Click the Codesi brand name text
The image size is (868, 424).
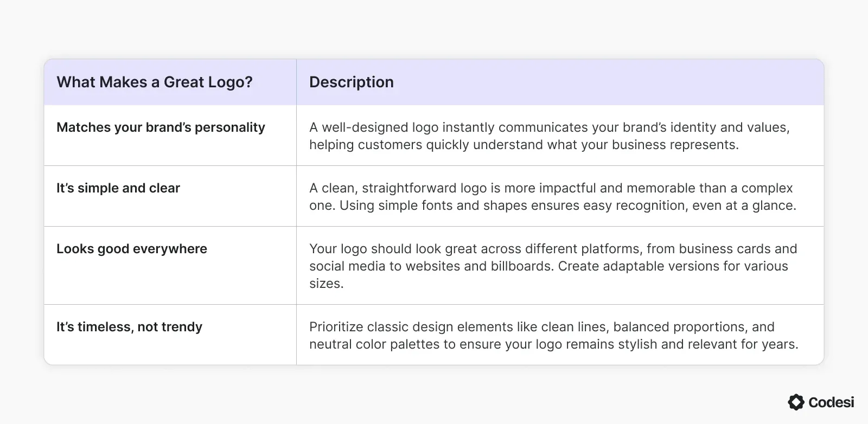point(831,402)
